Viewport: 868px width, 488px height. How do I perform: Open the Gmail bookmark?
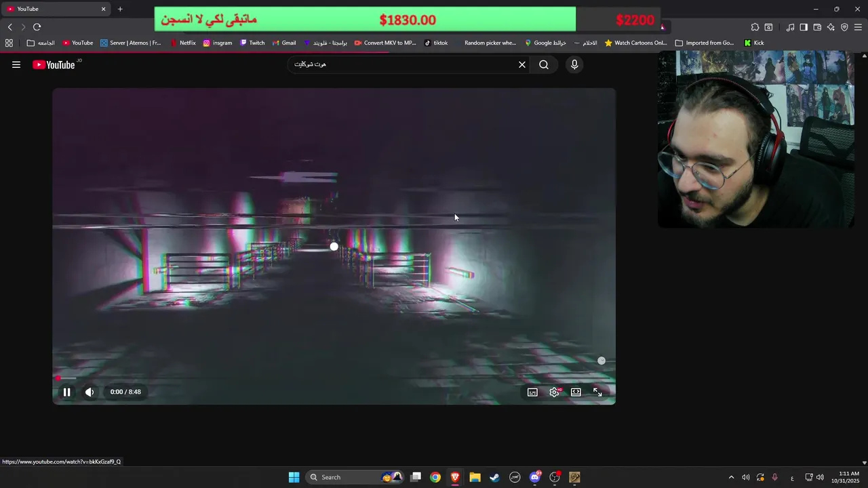(284, 43)
